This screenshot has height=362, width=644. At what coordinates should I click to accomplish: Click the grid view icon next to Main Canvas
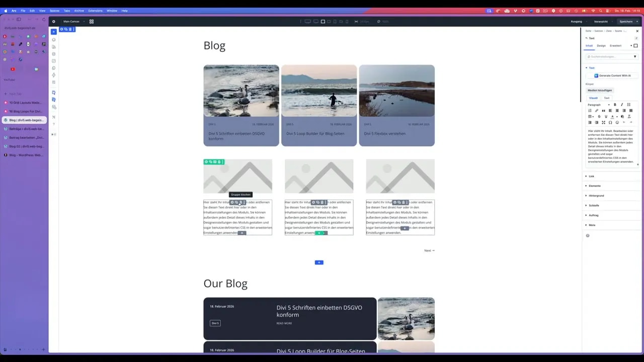click(x=91, y=22)
